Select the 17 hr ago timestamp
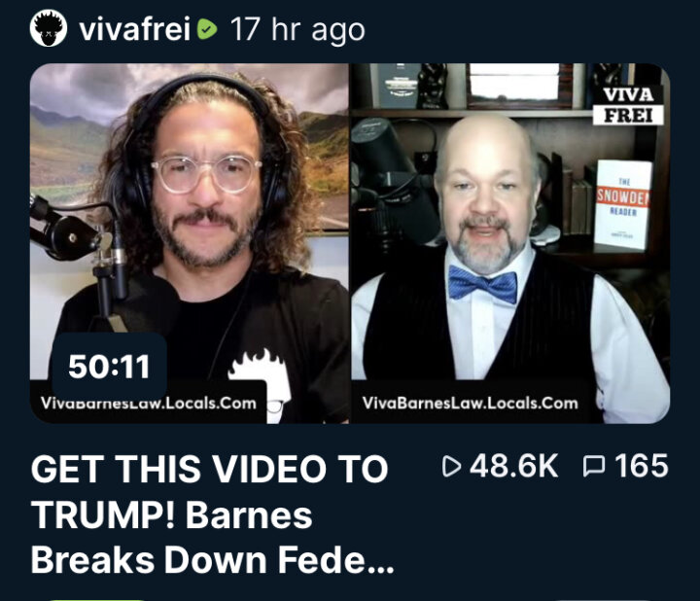Viewport: 700px width, 601px height. pos(297,29)
